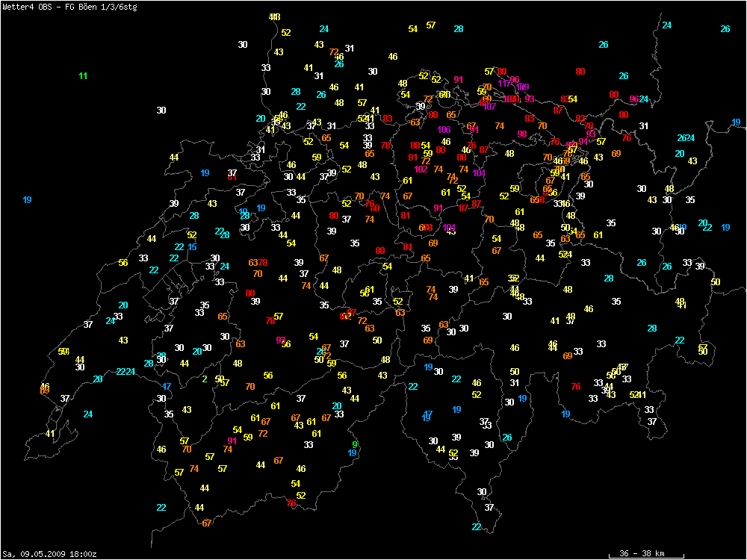Select the blue 15 gust value
Image resolution: width=747 pixels, height=560 pixels.
tap(193, 247)
